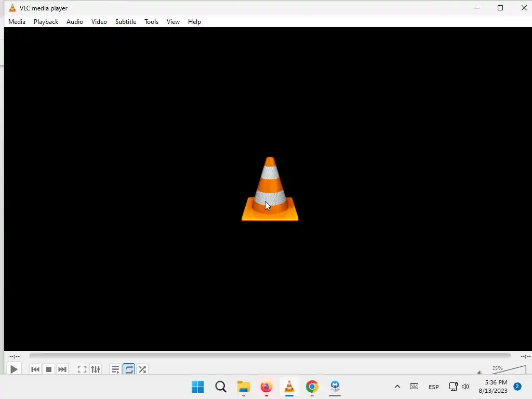The width and height of the screenshot is (532, 399).
Task: Maximize the VLC window
Action: click(500, 8)
